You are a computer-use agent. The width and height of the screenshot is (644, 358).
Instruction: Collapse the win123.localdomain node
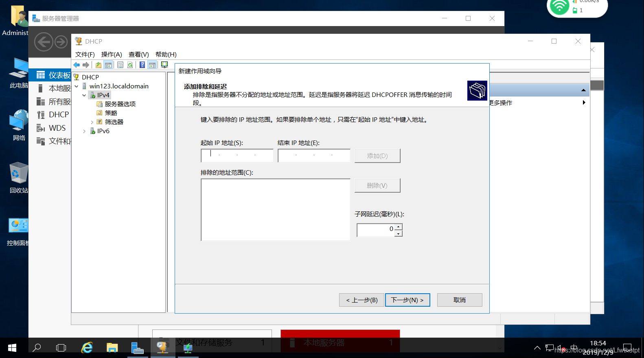click(x=77, y=86)
